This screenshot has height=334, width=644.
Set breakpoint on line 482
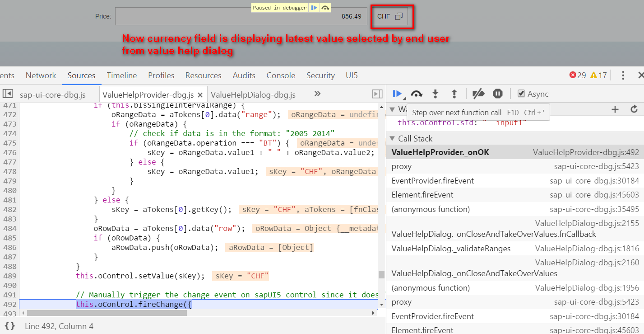9,209
